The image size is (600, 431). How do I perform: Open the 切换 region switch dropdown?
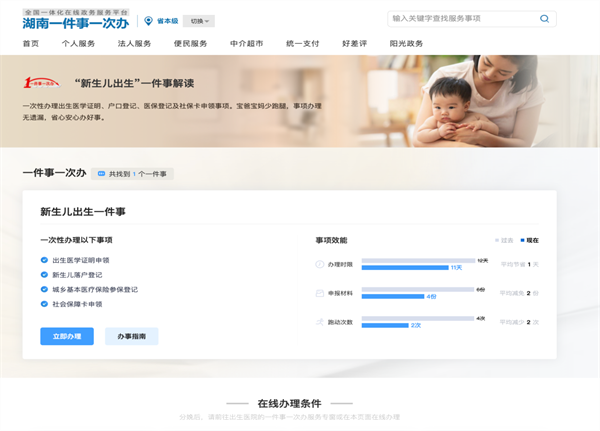(200, 20)
